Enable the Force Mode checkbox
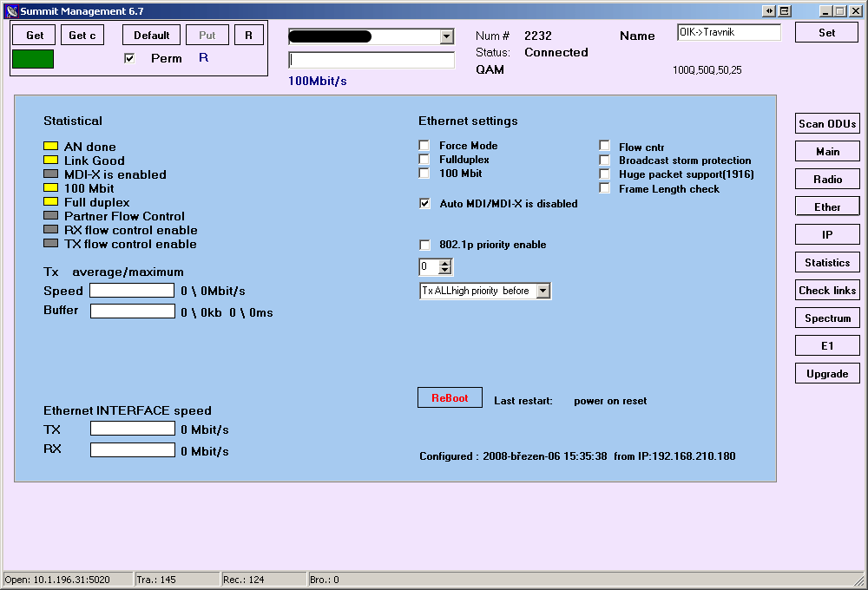Image resolution: width=868 pixels, height=590 pixels. (424, 145)
